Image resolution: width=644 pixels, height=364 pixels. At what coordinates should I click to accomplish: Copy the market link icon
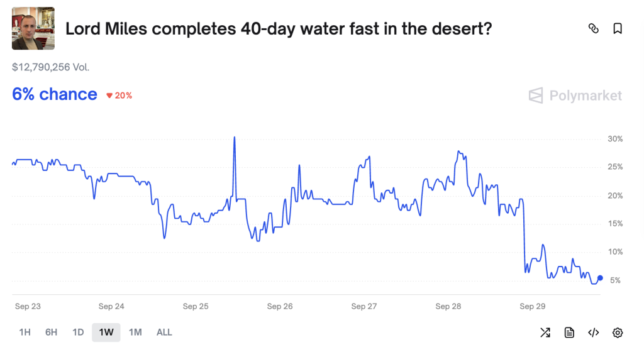click(x=593, y=28)
